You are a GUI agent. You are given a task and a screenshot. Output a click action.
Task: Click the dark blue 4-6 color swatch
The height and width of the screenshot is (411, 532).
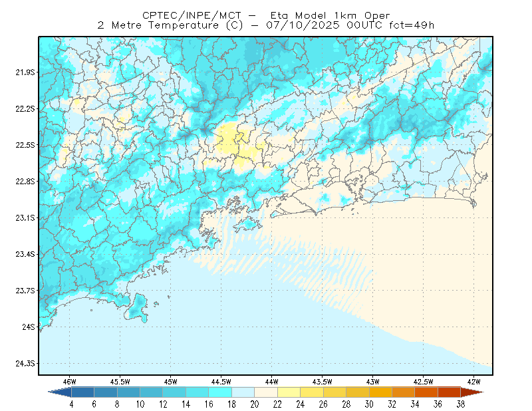(82, 392)
